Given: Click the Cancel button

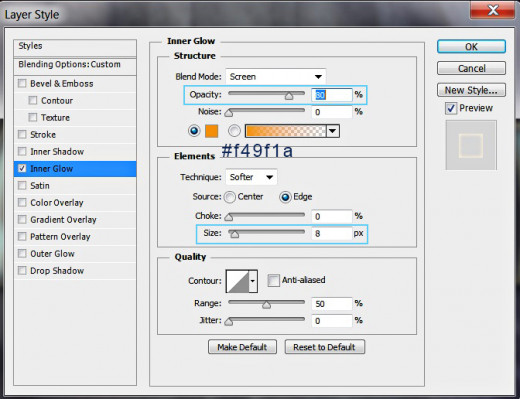Looking at the screenshot, I should (x=471, y=68).
